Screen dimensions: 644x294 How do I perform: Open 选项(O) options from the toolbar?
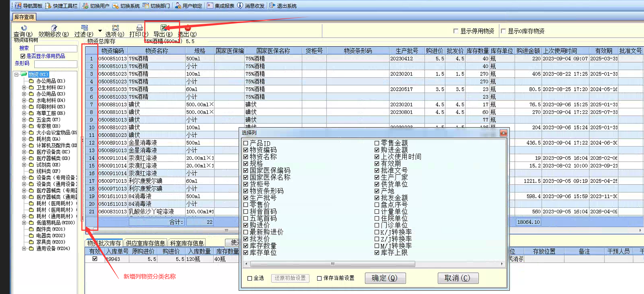click(115, 31)
